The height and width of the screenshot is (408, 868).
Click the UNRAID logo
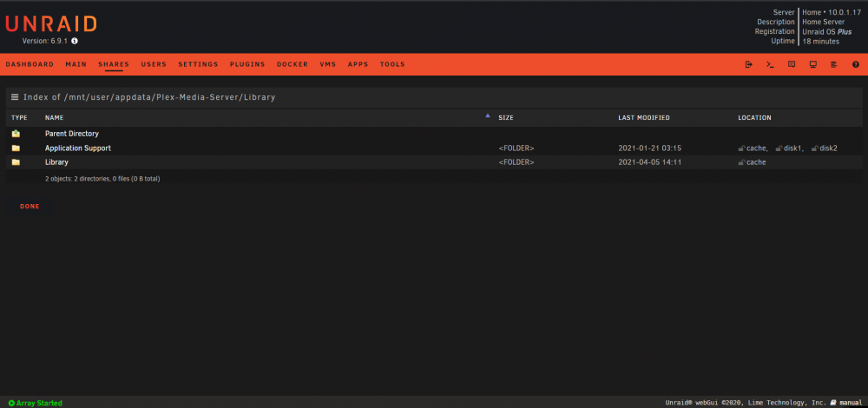[51, 23]
